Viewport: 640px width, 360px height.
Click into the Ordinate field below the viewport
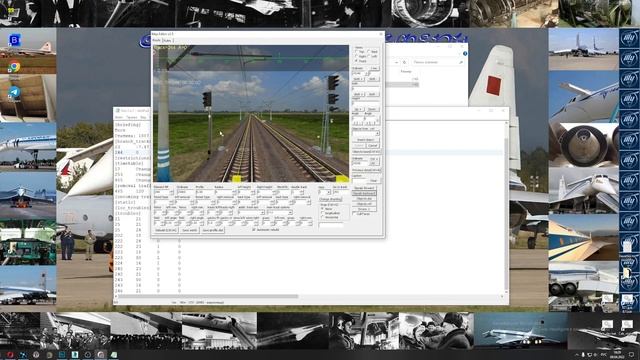pyautogui.click(x=184, y=192)
